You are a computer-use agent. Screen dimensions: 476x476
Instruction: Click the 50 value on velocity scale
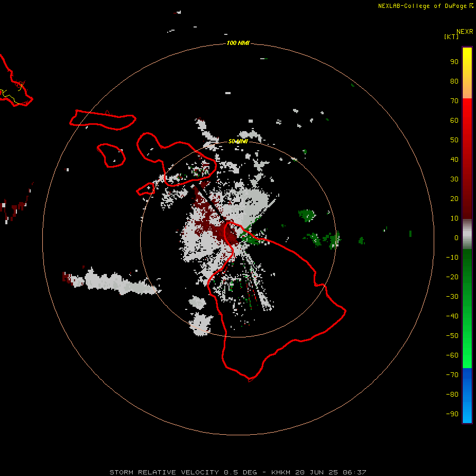click(x=454, y=140)
